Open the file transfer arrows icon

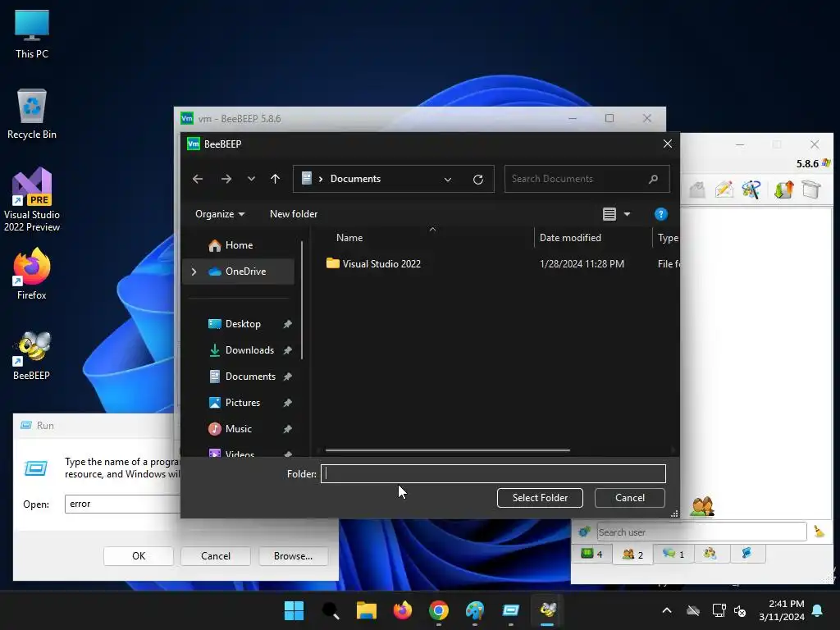click(x=783, y=189)
